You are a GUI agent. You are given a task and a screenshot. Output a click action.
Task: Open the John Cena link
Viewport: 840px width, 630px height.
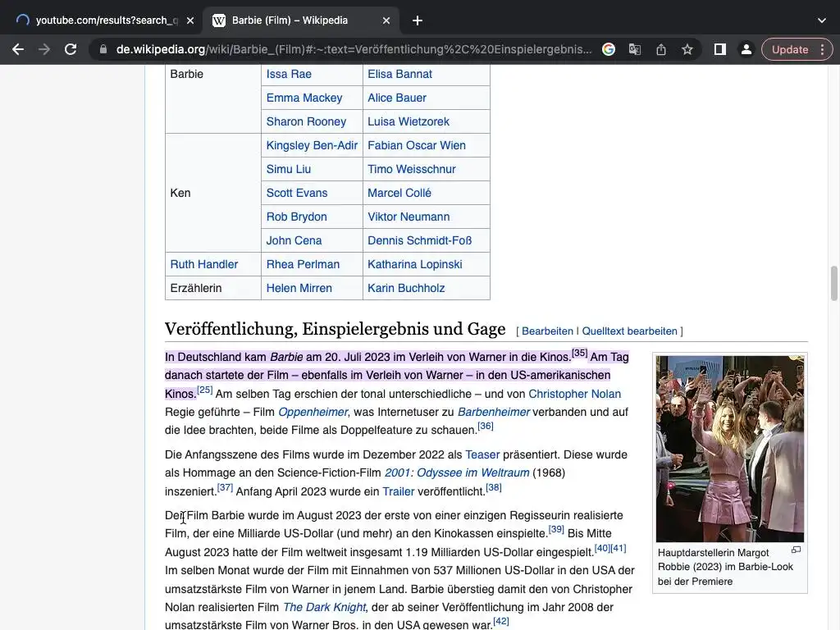(294, 240)
